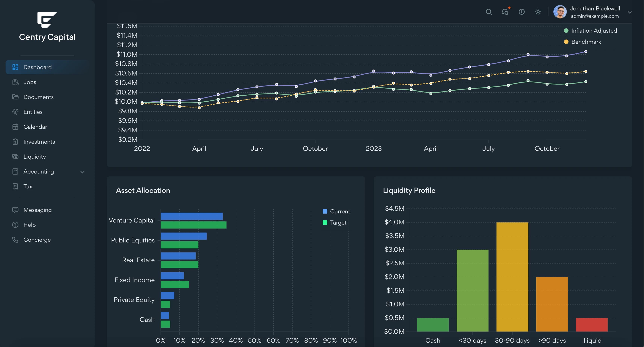
Task: Click the Liquidity wallet icon
Action: coord(15,157)
